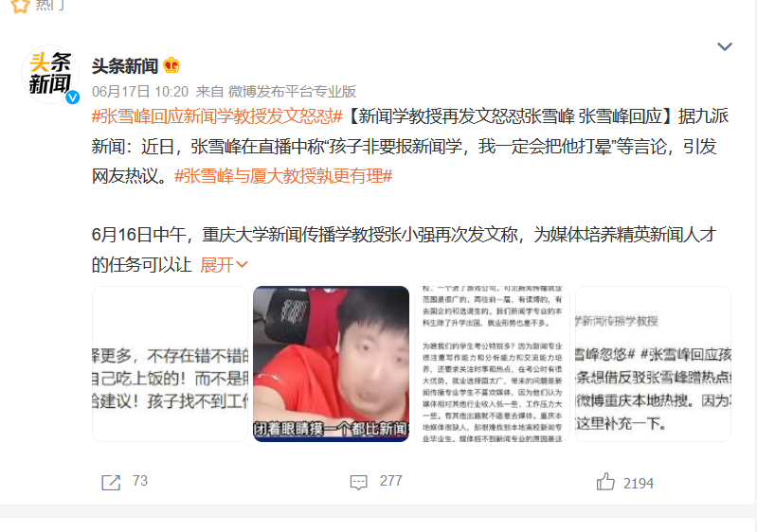Open hashtag #张雪峰与厦大教授孰更有理#

pos(283,176)
